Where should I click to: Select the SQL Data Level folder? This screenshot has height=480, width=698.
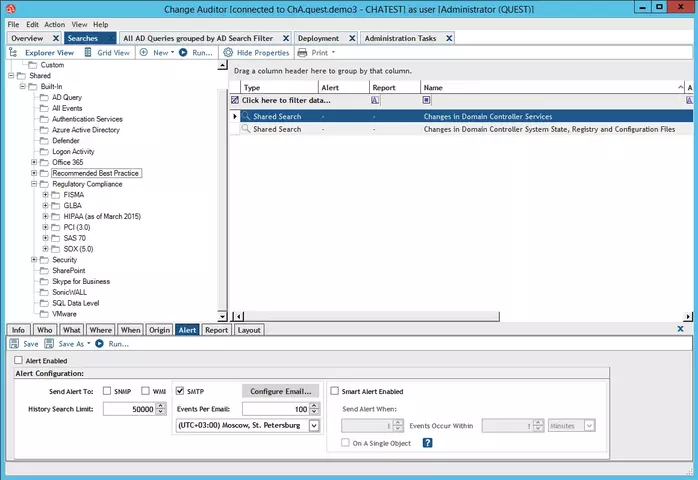(76, 303)
